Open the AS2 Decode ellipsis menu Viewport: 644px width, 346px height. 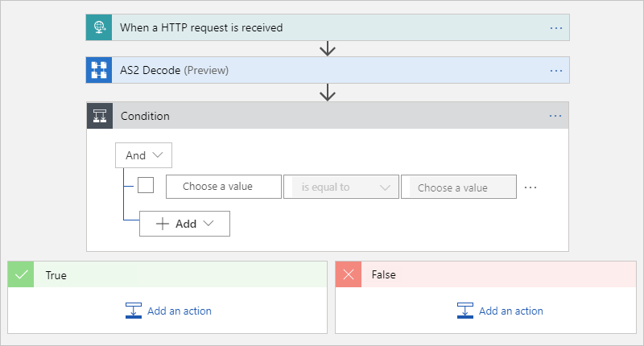point(555,70)
